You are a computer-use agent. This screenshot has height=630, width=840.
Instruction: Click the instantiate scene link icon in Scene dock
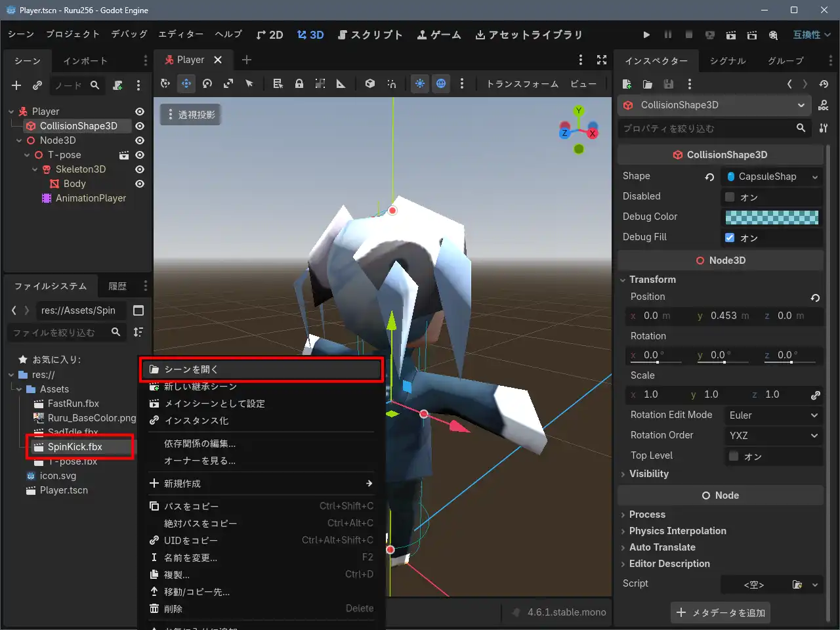(37, 85)
